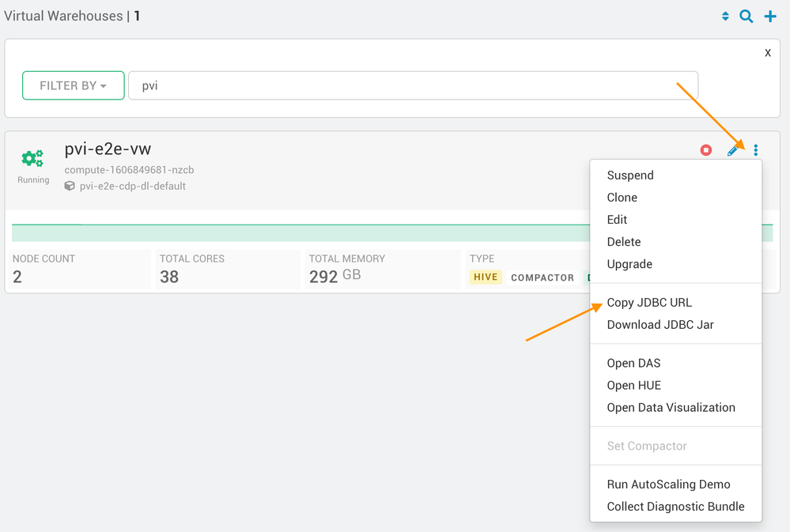Choose Copy JDBC URL menu entry
Image resolution: width=790 pixels, height=532 pixels.
(x=649, y=303)
